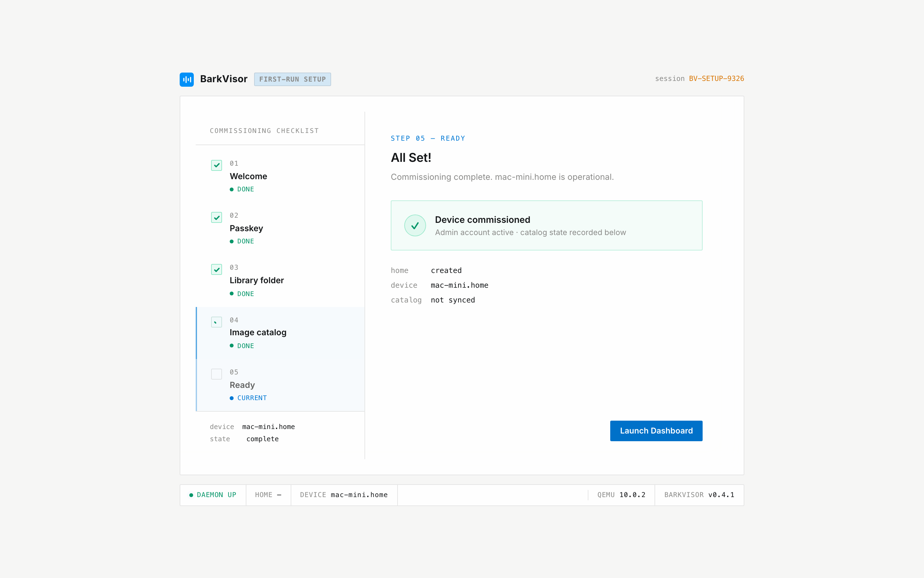Click the green DAEMON UP status dot
924x578 pixels.
(191, 495)
